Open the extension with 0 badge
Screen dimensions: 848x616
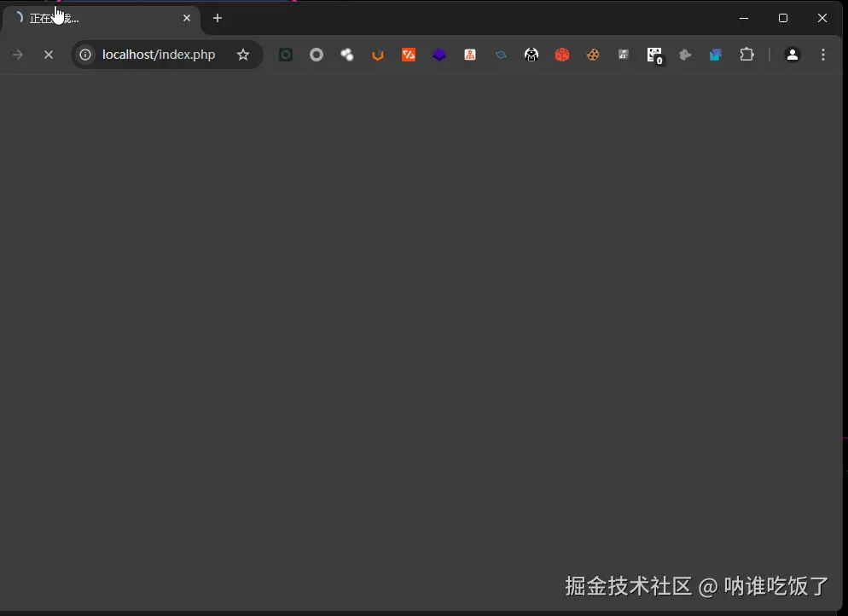[x=654, y=55]
